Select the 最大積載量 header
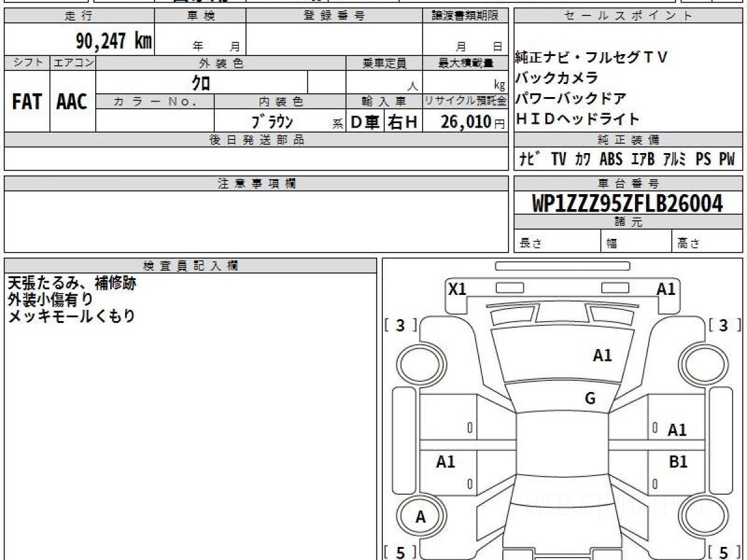 click(x=466, y=63)
